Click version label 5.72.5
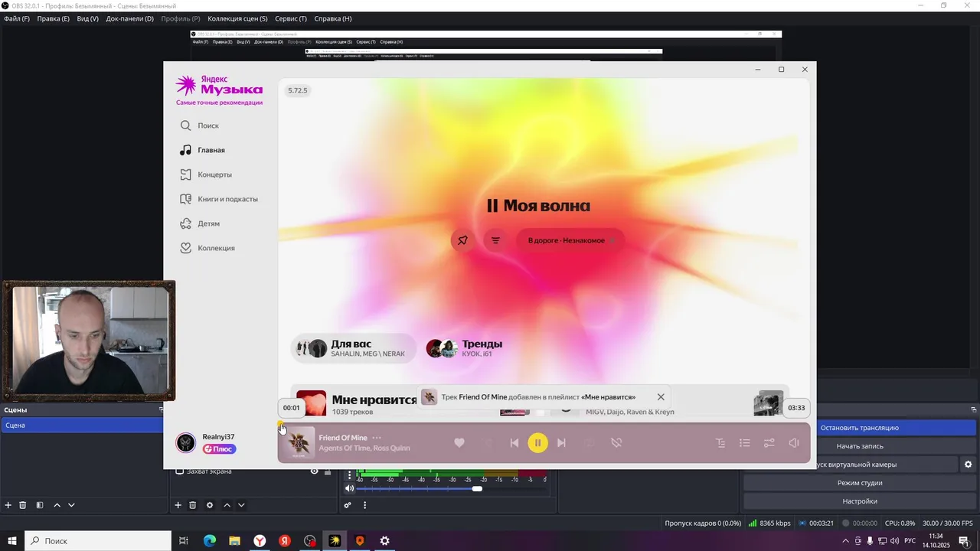Screen dimensions: 980x551 coord(297,90)
